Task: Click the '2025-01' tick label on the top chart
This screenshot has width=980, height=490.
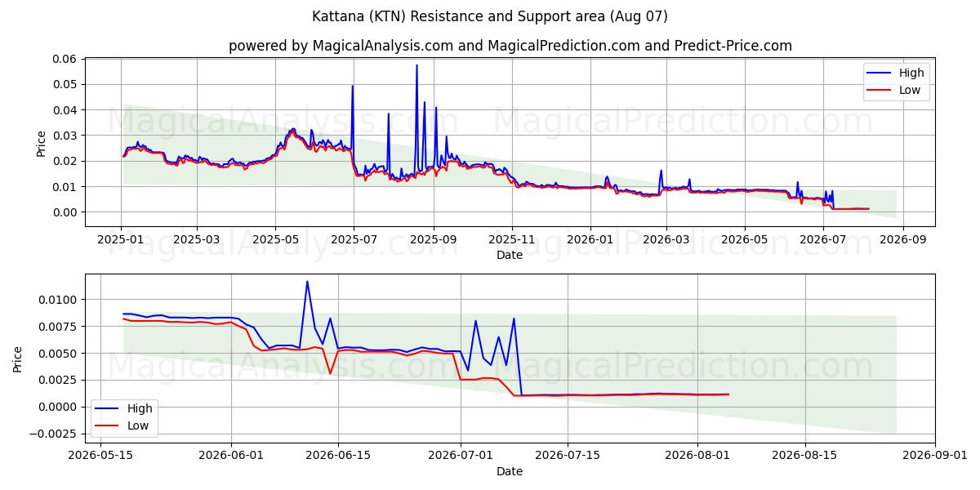Action: (122, 240)
